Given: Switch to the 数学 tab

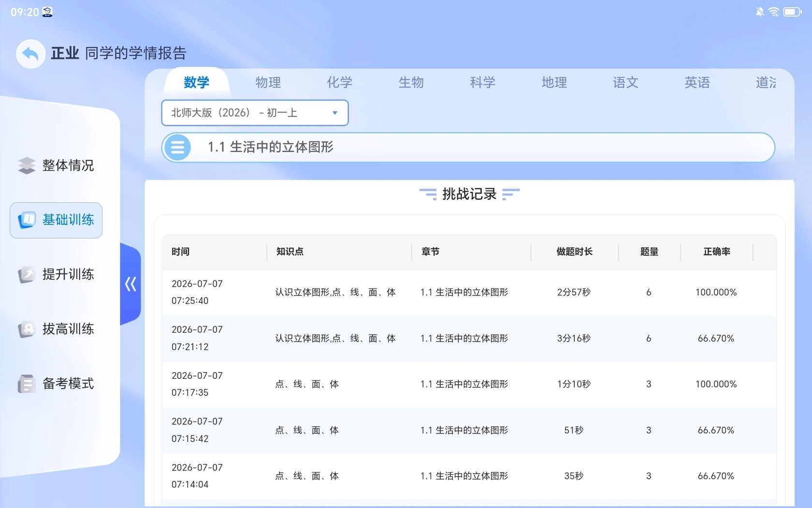Looking at the screenshot, I should 197,82.
